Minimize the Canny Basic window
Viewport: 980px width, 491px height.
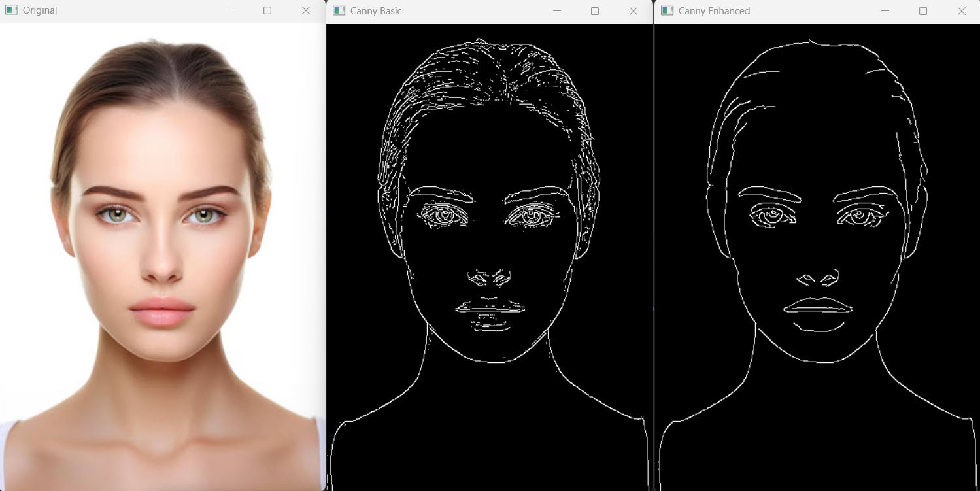click(x=556, y=11)
